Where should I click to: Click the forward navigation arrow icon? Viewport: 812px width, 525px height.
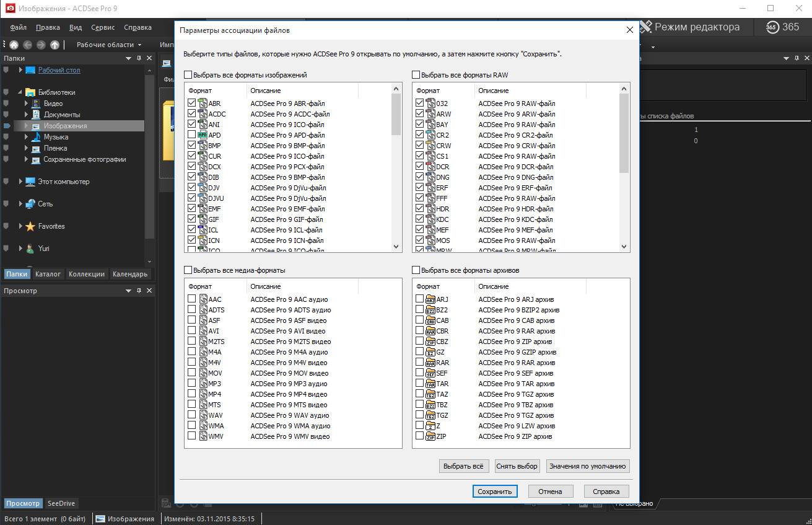[x=41, y=45]
